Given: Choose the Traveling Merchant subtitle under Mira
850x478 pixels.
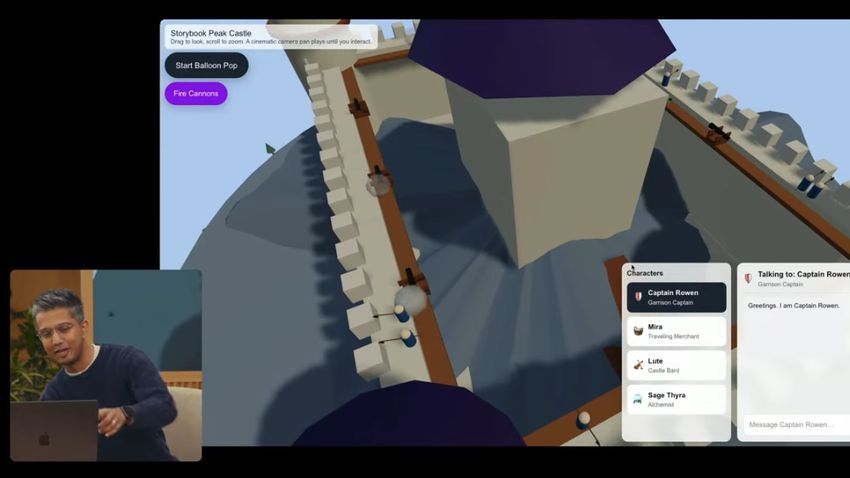Looking at the screenshot, I should (673, 337).
